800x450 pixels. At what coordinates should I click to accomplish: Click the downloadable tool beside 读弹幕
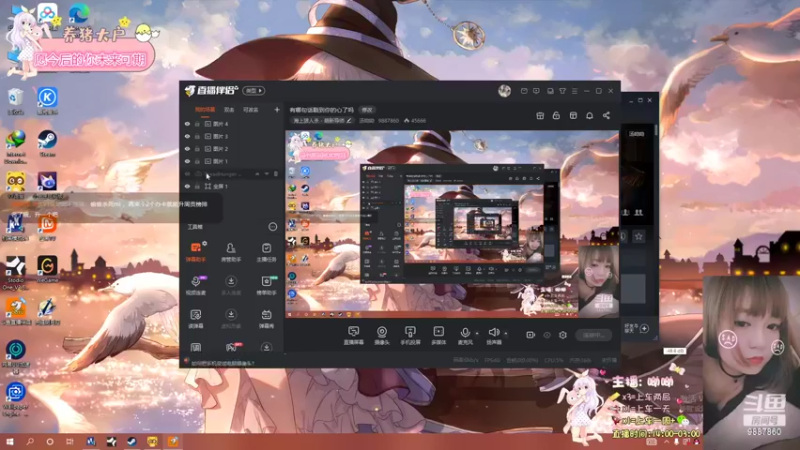(x=231, y=318)
